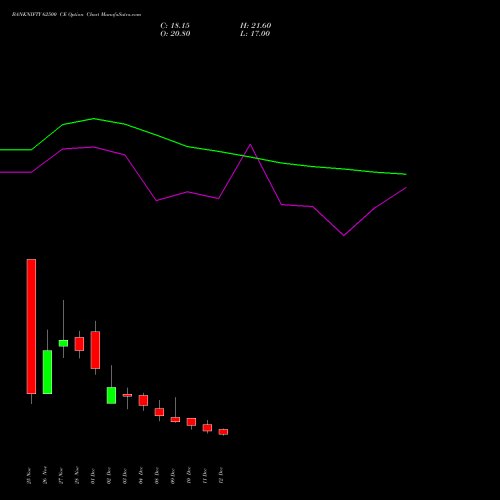500x500 pixels.
Task: Click the 04 Dec date label
Action: (141, 476)
